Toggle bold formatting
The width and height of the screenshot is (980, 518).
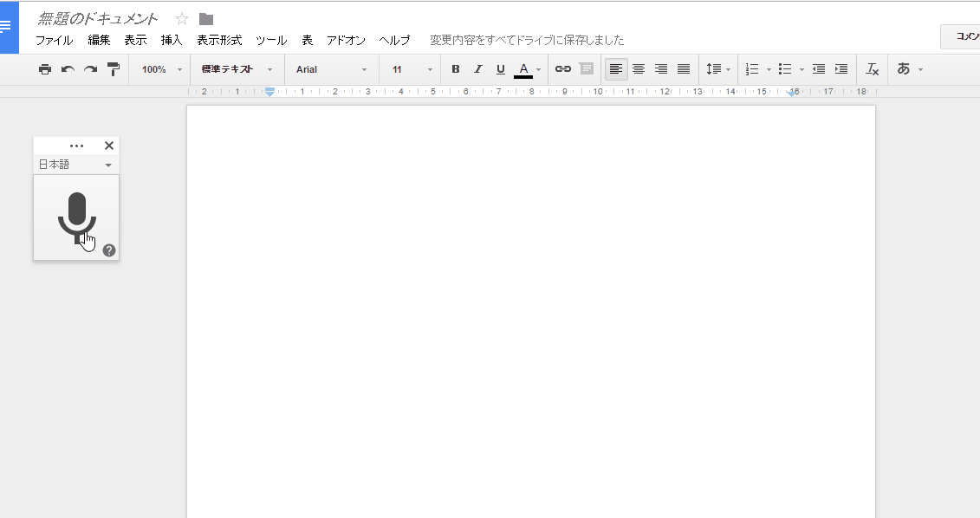[455, 68]
